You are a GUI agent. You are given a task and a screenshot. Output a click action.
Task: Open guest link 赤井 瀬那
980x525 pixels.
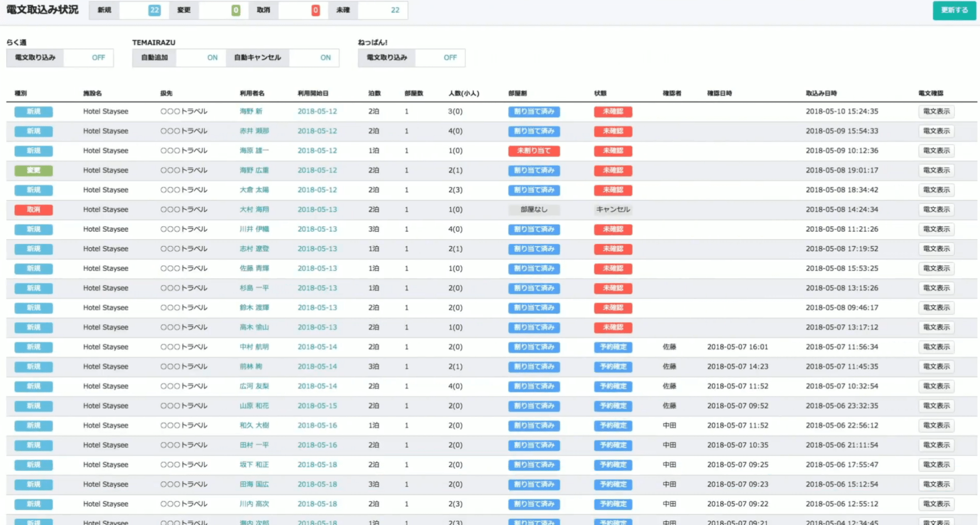pyautogui.click(x=254, y=131)
